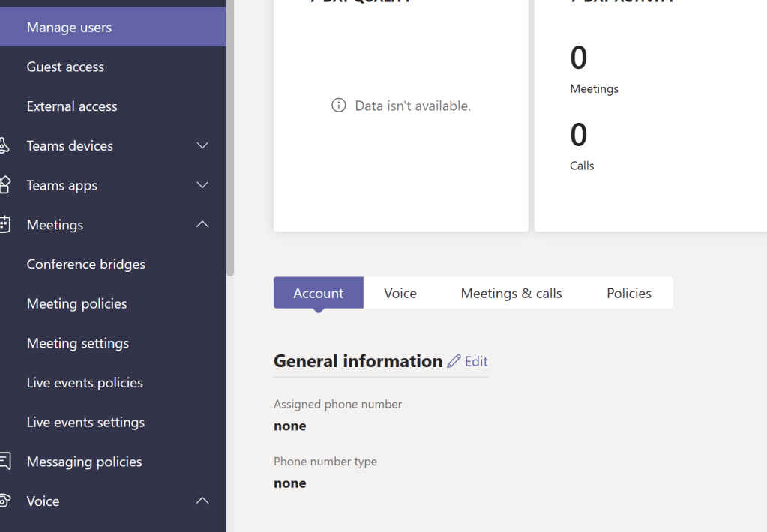
Task: Click the pencil icon next to General information
Action: pos(454,361)
